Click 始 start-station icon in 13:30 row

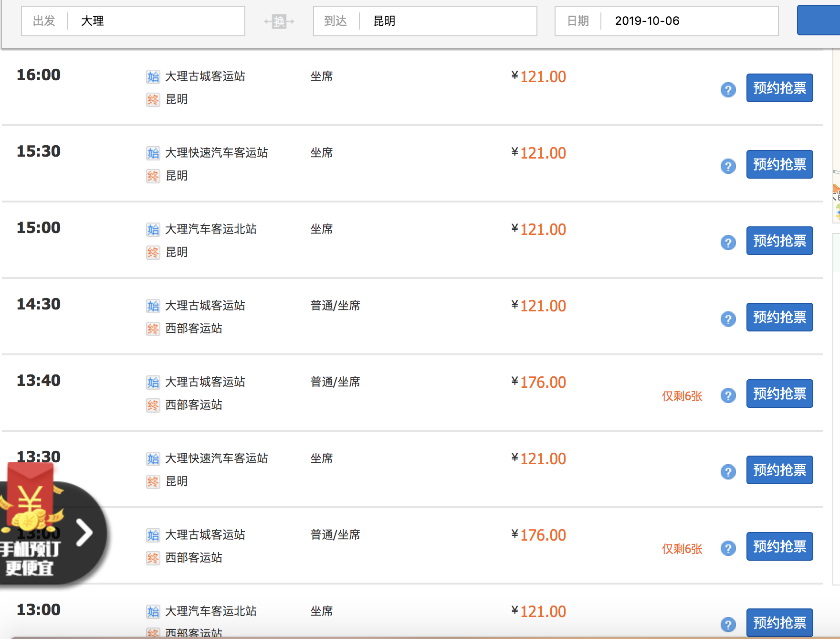click(x=153, y=458)
